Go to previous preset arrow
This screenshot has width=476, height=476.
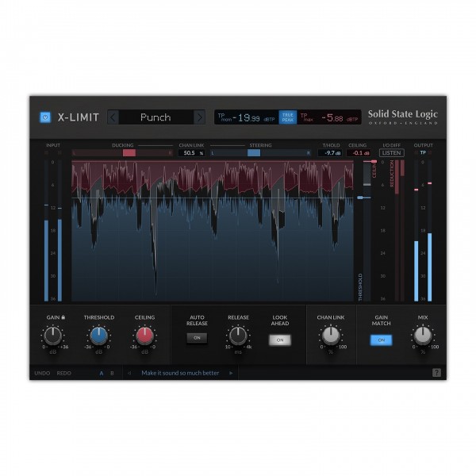(113, 117)
